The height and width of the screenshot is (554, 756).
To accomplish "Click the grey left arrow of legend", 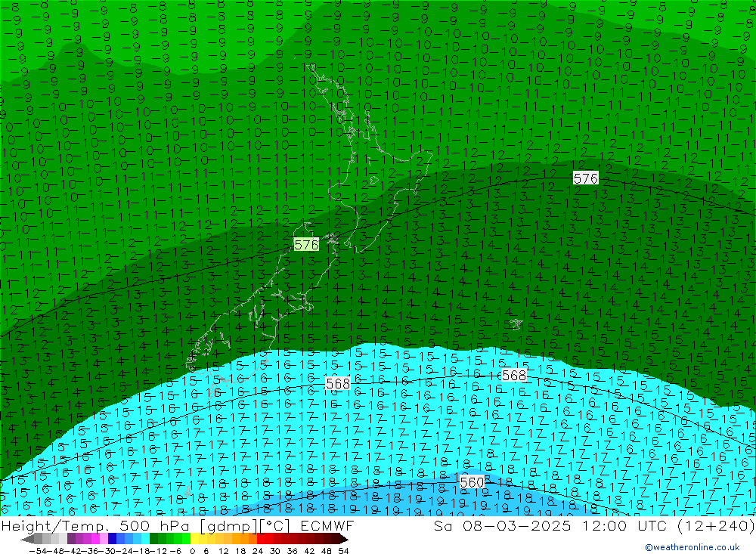I will coord(27,539).
